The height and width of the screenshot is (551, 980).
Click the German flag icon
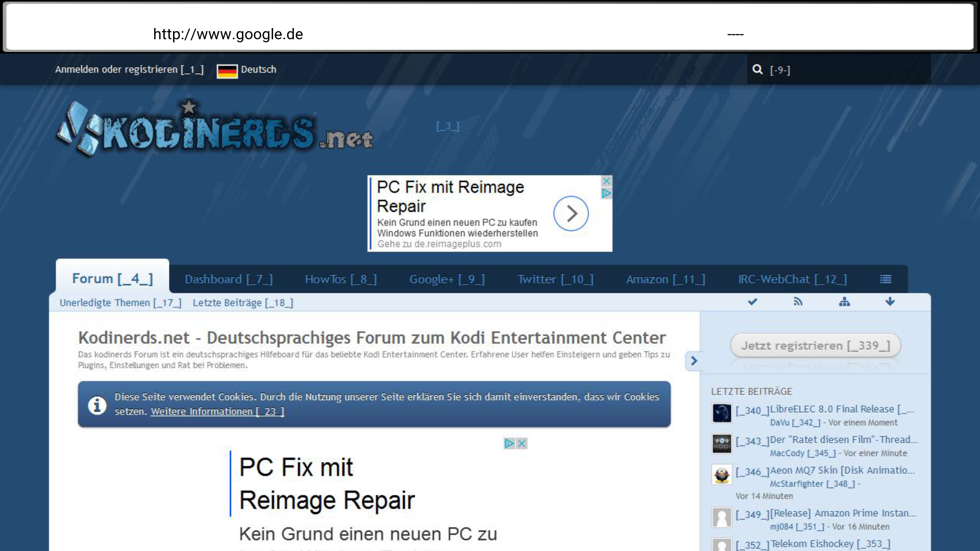[x=227, y=70]
